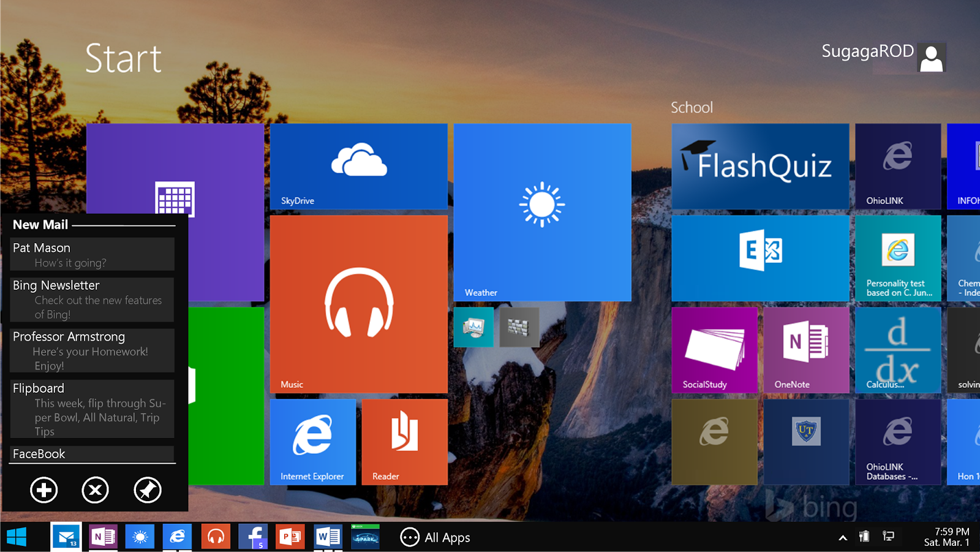Open Facebook from the taskbar
The height and width of the screenshot is (552, 980).
coord(252,537)
